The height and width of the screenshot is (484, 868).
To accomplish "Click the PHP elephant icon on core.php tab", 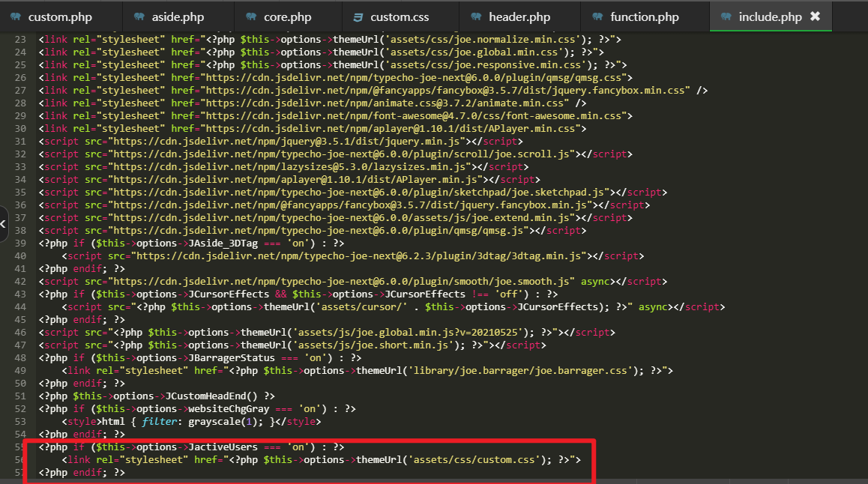I will point(251,16).
